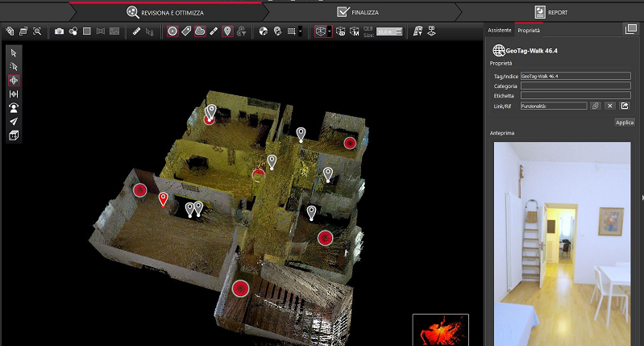Toggle the circular target marker display
644x346 pixels.
pyautogui.click(x=172, y=31)
